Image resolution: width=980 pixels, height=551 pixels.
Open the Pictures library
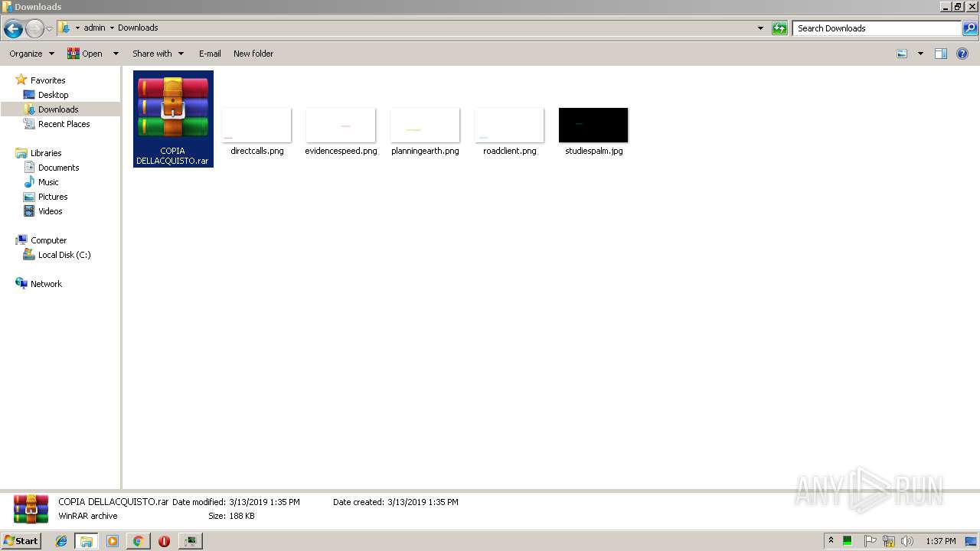pyautogui.click(x=53, y=197)
